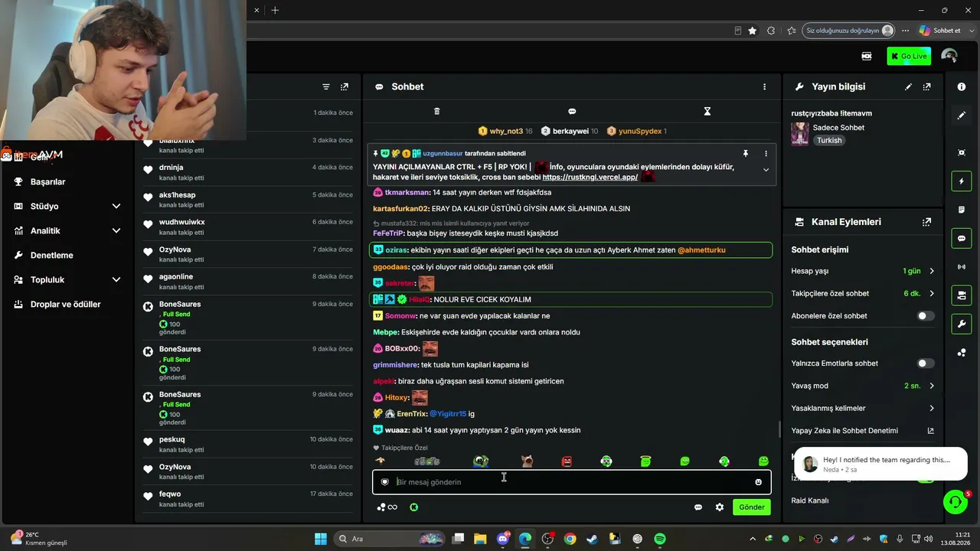
Task: Click the broadcast signal icon in right sidebar
Action: pyautogui.click(x=962, y=267)
